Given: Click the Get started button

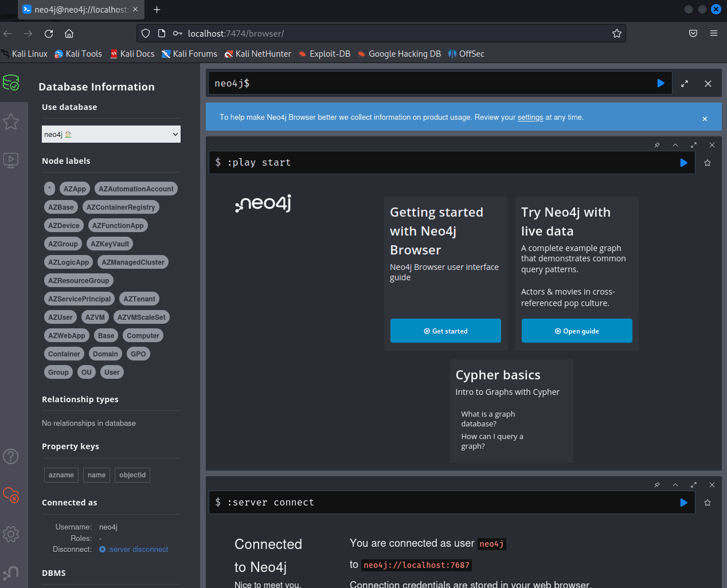Looking at the screenshot, I should click(x=445, y=331).
